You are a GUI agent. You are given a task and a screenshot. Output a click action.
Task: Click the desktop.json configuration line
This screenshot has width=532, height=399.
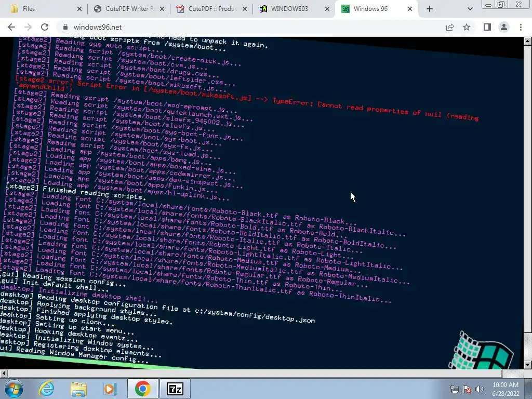pyautogui.click(x=157, y=309)
